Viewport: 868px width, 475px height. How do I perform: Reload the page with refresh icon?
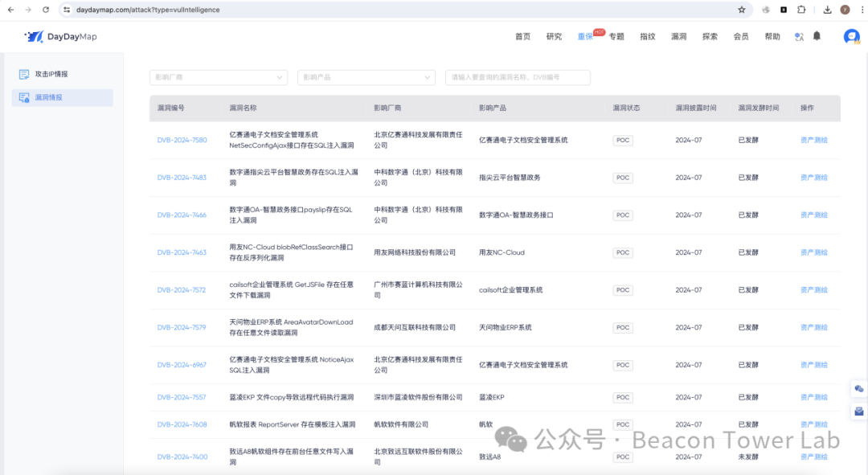[46, 10]
